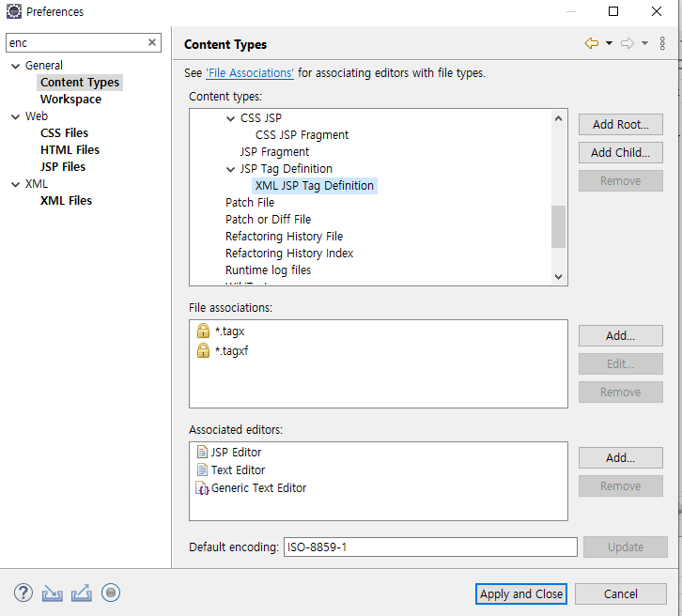
Task: Select the *.tagx file association
Action: click(229, 331)
